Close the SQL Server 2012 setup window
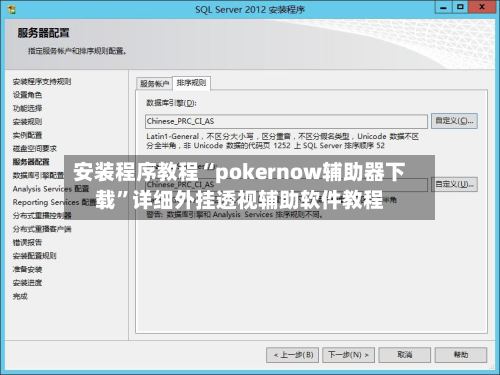500x375 pixels. click(482, 7)
